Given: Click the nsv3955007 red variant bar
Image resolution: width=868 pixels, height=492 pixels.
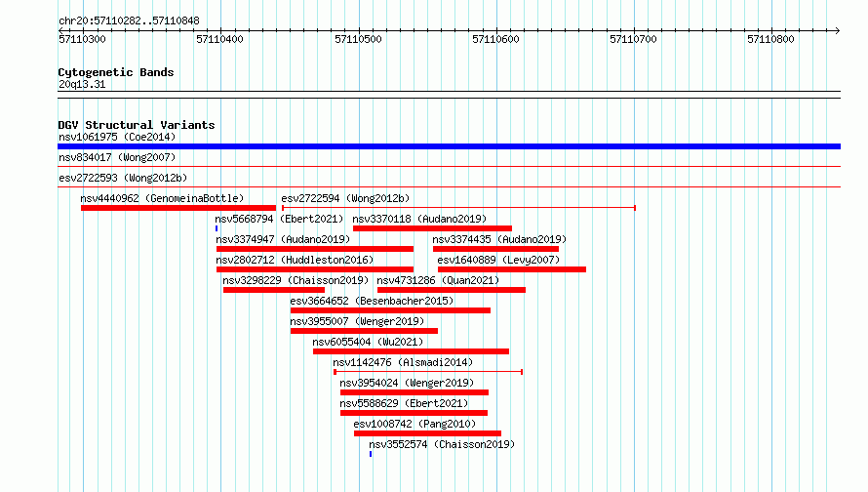Looking at the screenshot, I should 364,331.
